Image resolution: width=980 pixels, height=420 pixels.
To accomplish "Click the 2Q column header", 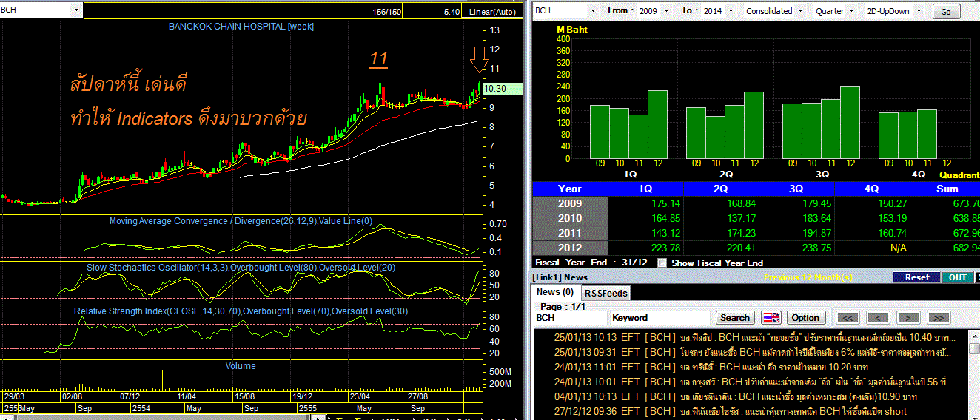I will point(720,189).
